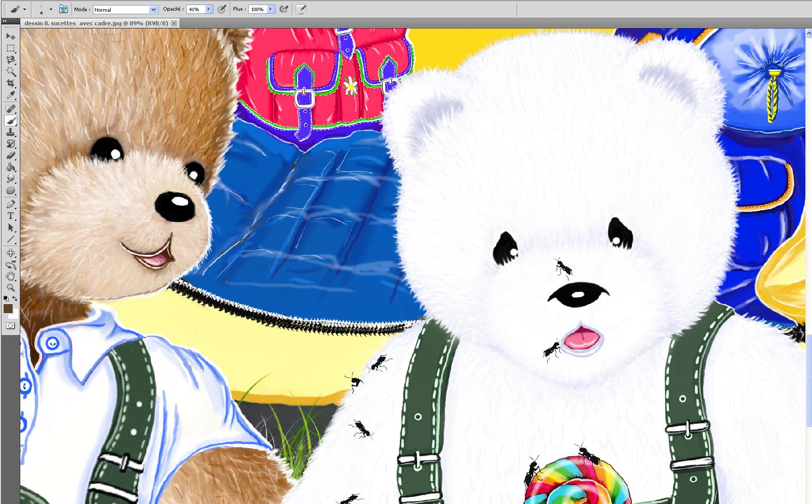Toggle tablet pressure for opacity
The height and width of the screenshot is (504, 812).
222,9
